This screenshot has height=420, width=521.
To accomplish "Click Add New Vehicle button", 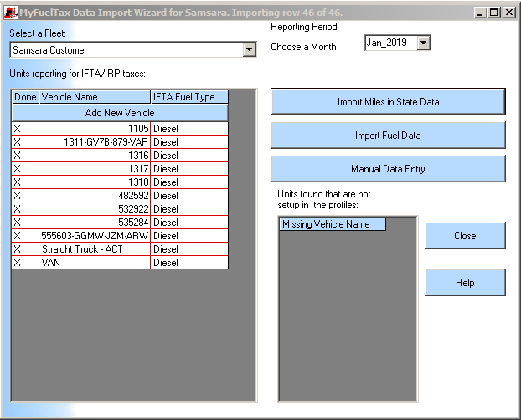I will (120, 113).
